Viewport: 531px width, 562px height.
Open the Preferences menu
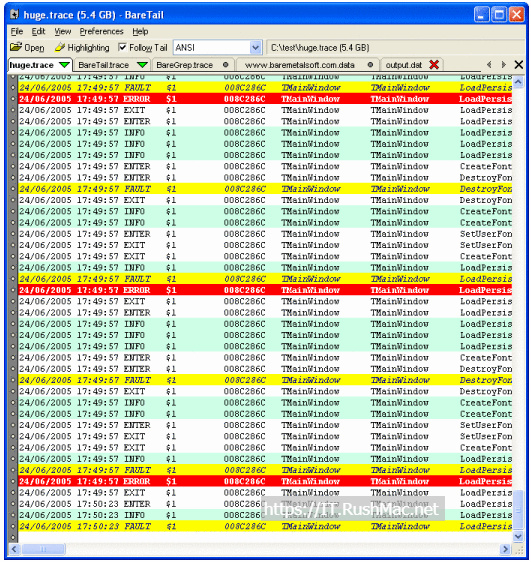click(101, 32)
